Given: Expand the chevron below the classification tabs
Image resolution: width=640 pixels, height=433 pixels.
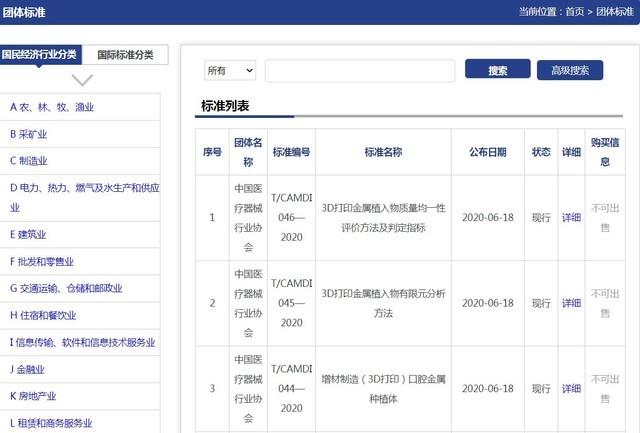Looking at the screenshot, I should 82,79.
